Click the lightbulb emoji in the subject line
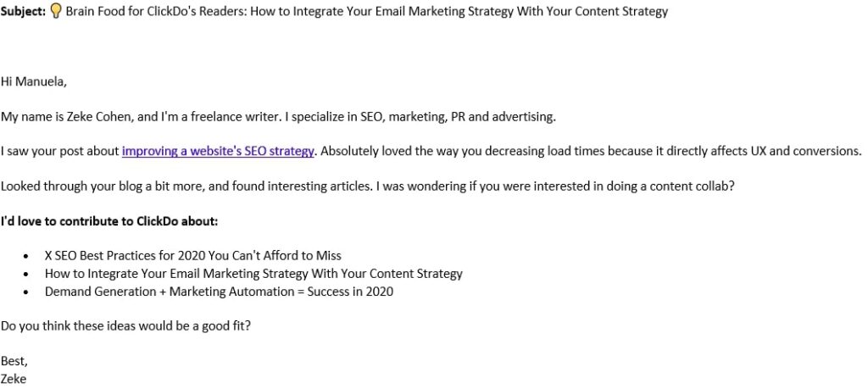 [x=57, y=12]
